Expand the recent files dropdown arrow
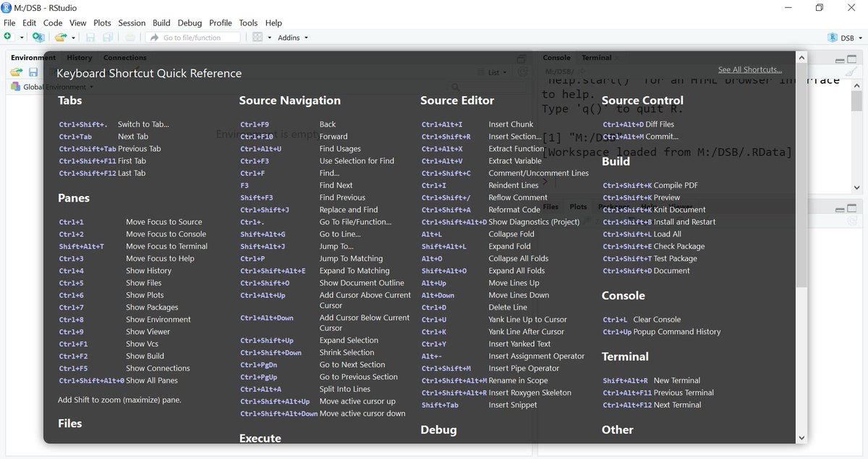Screen dimensions: 868x459 click(73, 38)
